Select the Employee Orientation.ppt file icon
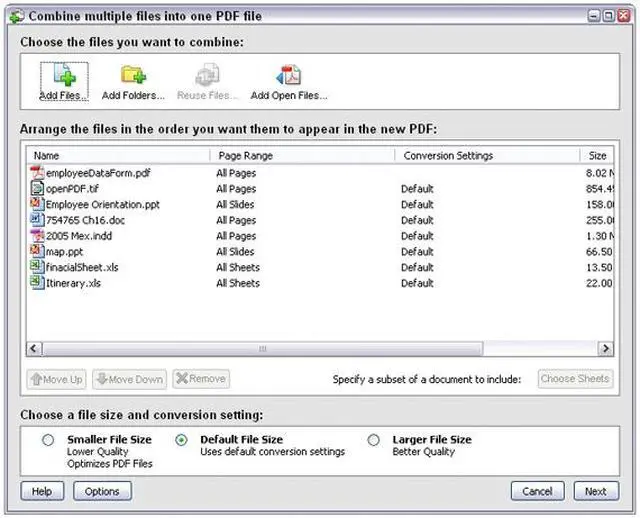Image resolution: width=640 pixels, height=518 pixels. (37, 204)
